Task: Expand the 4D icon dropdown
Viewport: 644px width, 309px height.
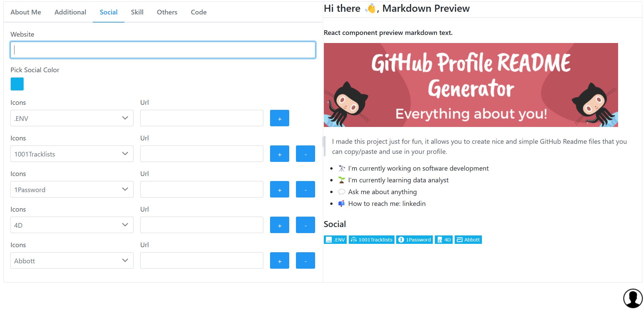Action: (72, 225)
